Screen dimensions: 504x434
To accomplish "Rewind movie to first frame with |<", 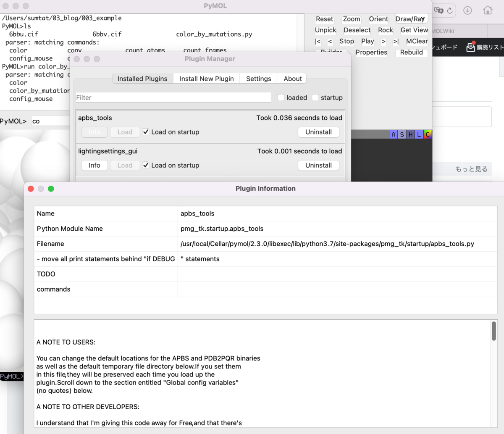I will [318, 41].
